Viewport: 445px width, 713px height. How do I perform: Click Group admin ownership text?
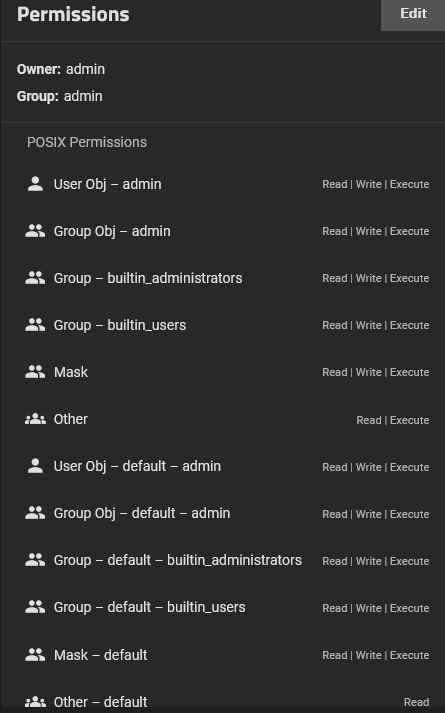tap(60, 96)
